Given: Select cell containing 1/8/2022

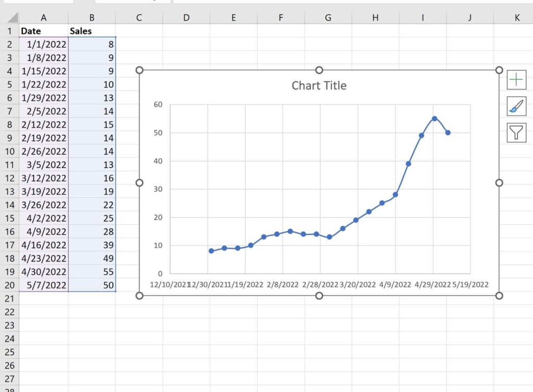Looking at the screenshot, I should tap(44, 58).
